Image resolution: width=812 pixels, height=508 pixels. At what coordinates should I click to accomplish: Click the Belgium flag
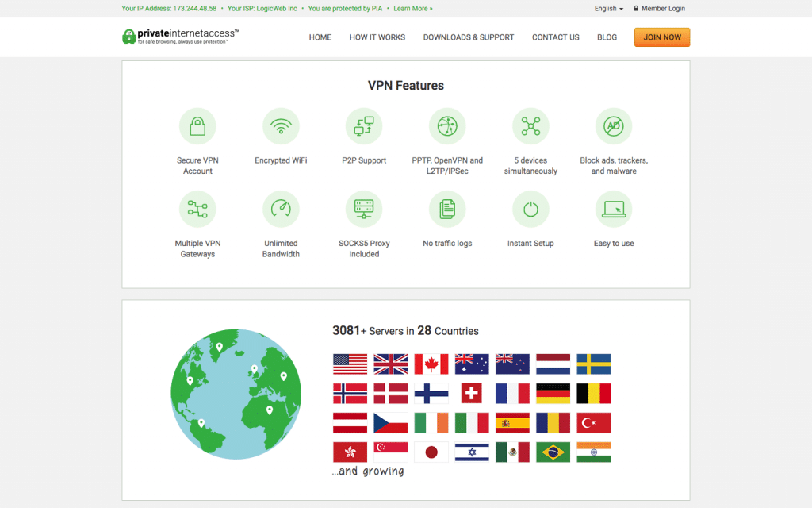[593, 394]
